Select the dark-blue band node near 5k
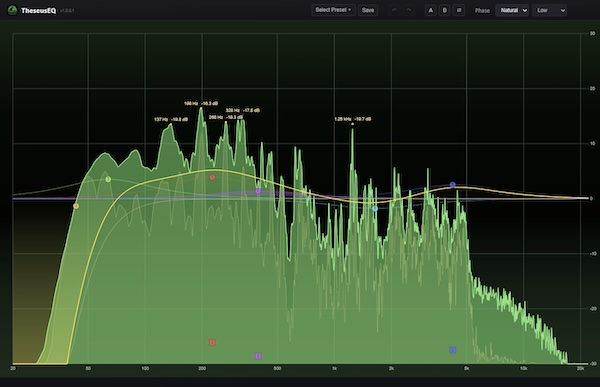Image resolution: width=600 pixels, height=387 pixels. 453,185
